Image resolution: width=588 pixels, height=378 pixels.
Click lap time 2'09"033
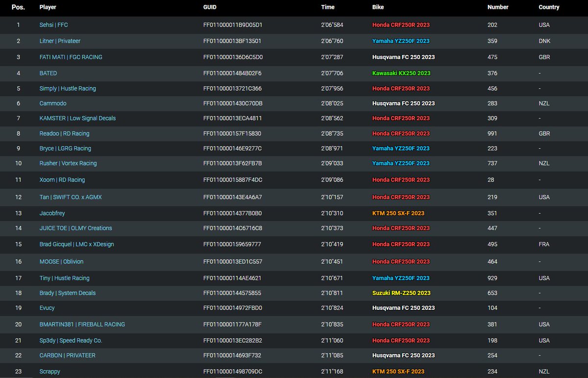point(332,163)
